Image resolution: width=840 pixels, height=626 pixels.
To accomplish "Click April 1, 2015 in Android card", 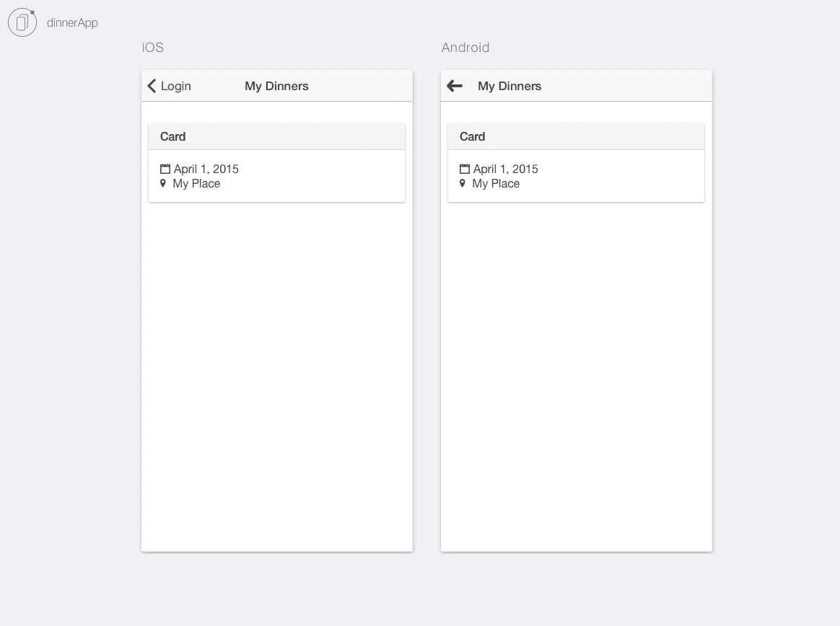I will [506, 169].
